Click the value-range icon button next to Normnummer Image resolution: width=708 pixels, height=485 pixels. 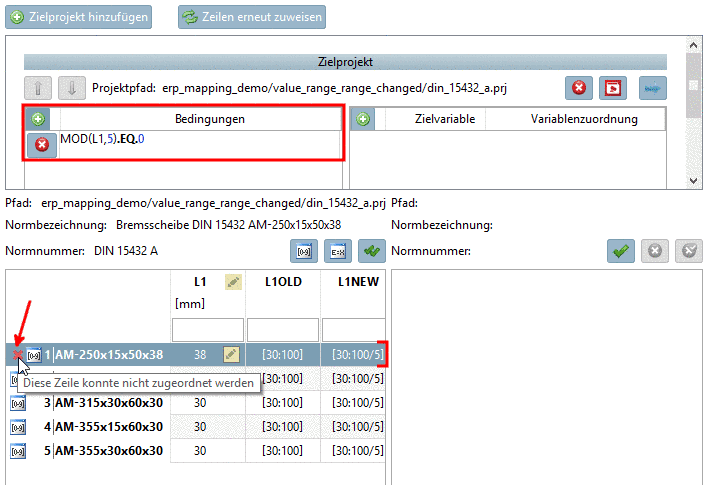click(x=304, y=251)
